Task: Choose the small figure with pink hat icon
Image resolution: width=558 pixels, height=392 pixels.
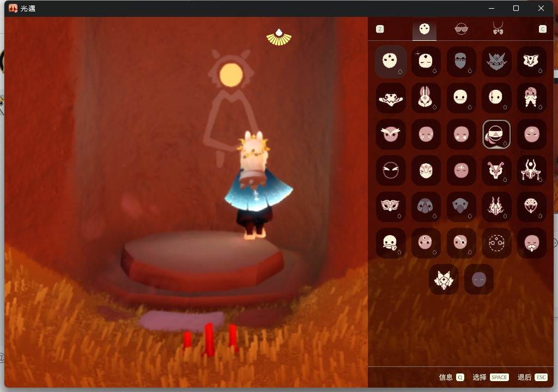Action: click(531, 98)
